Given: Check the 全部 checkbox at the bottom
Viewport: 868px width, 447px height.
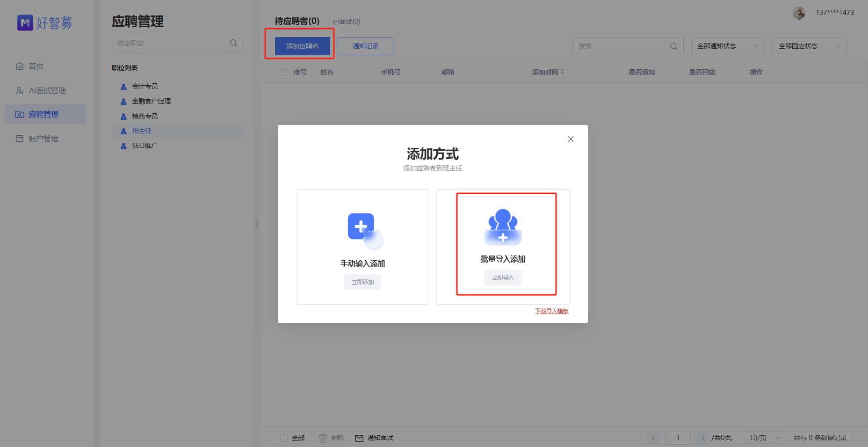Looking at the screenshot, I should coord(284,438).
